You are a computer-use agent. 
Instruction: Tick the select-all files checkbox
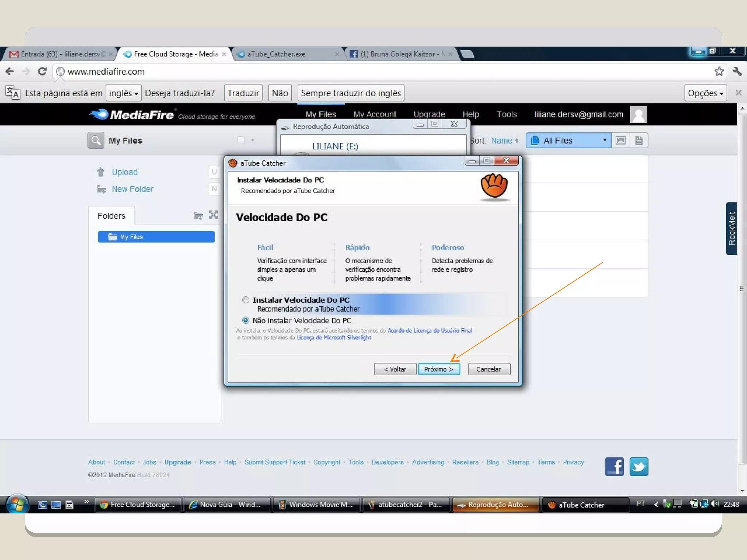(241, 140)
